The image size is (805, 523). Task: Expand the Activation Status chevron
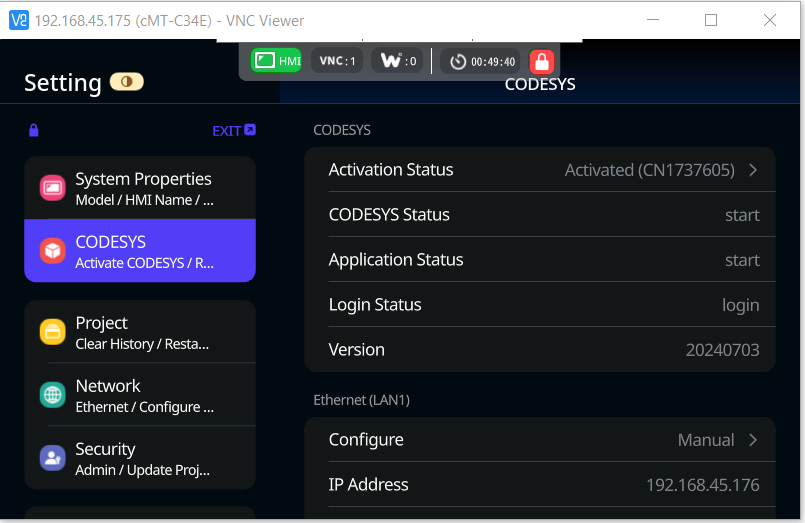tap(753, 170)
